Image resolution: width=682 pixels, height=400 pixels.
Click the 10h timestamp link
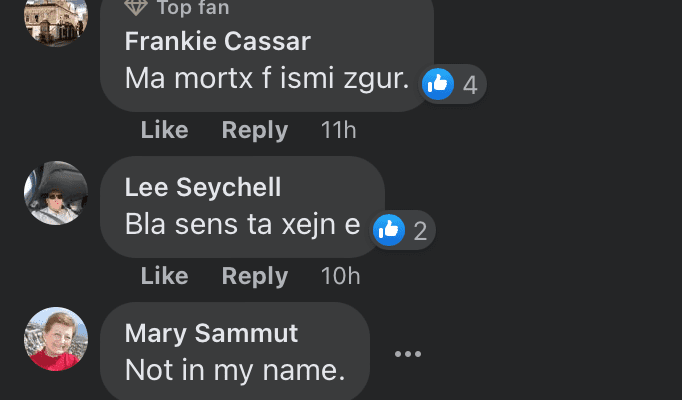(340, 276)
